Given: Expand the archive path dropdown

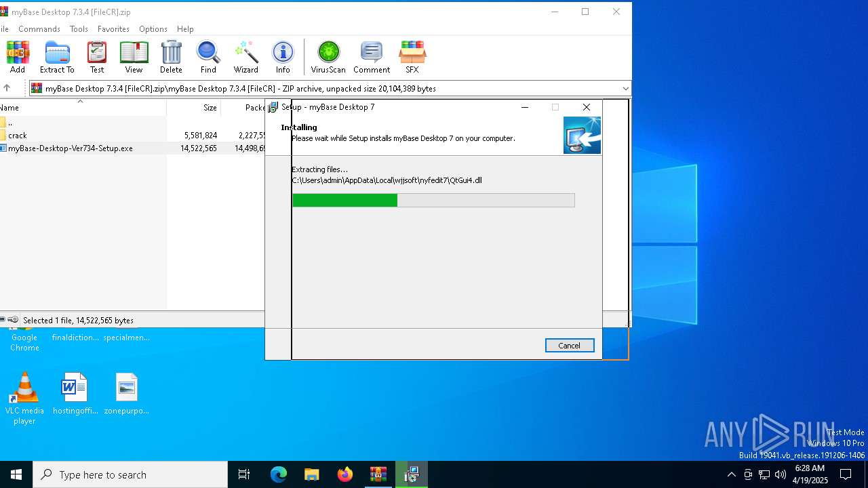Looking at the screenshot, I should 625,89.
